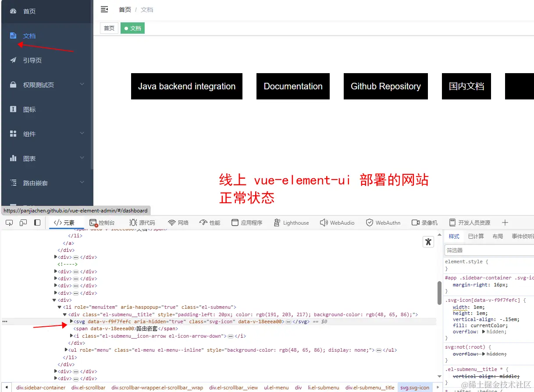Click the dashboard icon beside 首页

(x=13, y=11)
